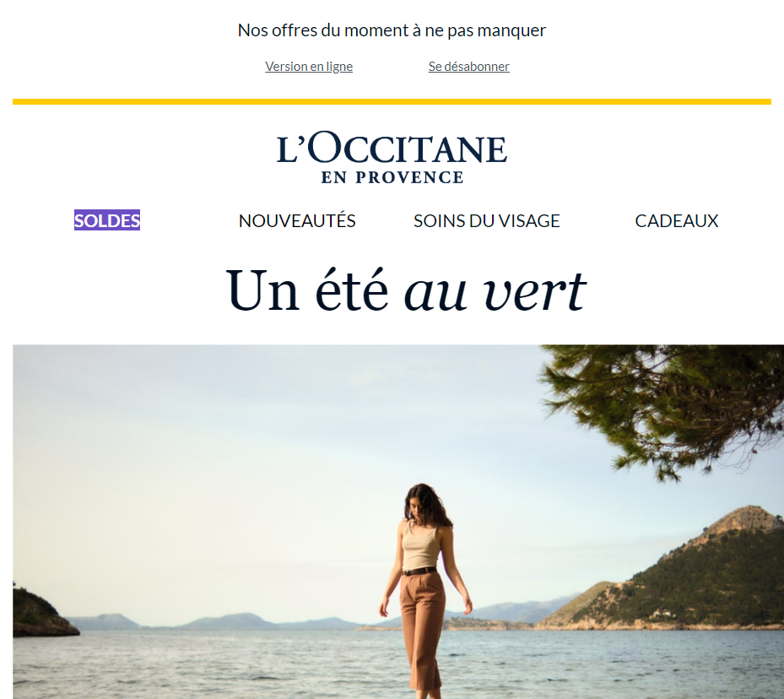Go to the NOUVEAUTÉS section
Viewport: 784px width, 699px height.
click(x=297, y=220)
